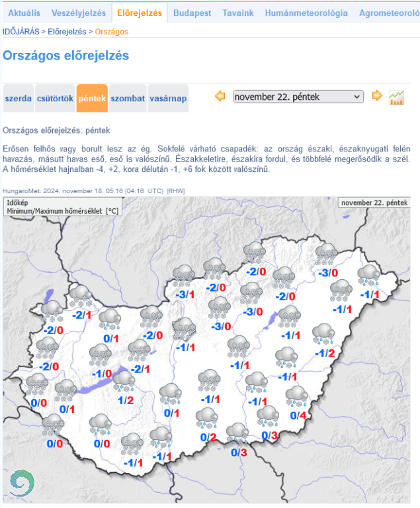Click the HungaroMet logo at bottom left

[21, 483]
